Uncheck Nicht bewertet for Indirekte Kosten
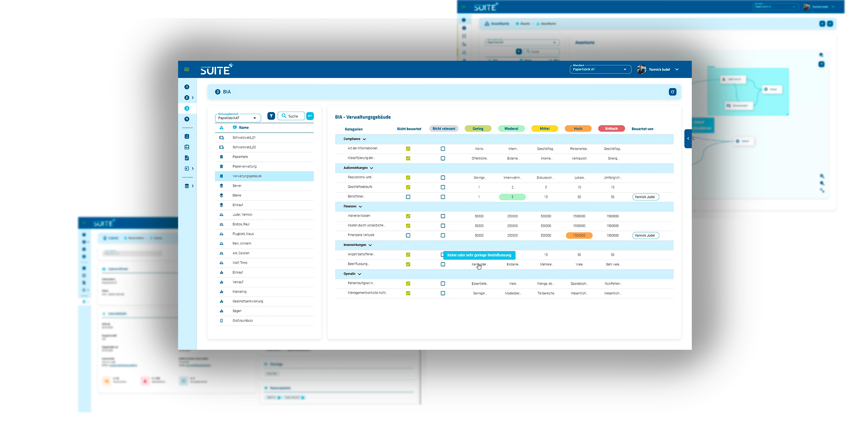This screenshot has height=434, width=868. click(x=408, y=216)
